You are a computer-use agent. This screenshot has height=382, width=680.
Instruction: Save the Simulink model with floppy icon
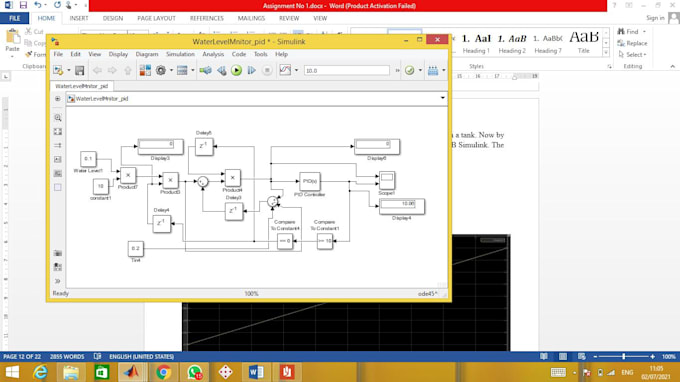[79, 70]
